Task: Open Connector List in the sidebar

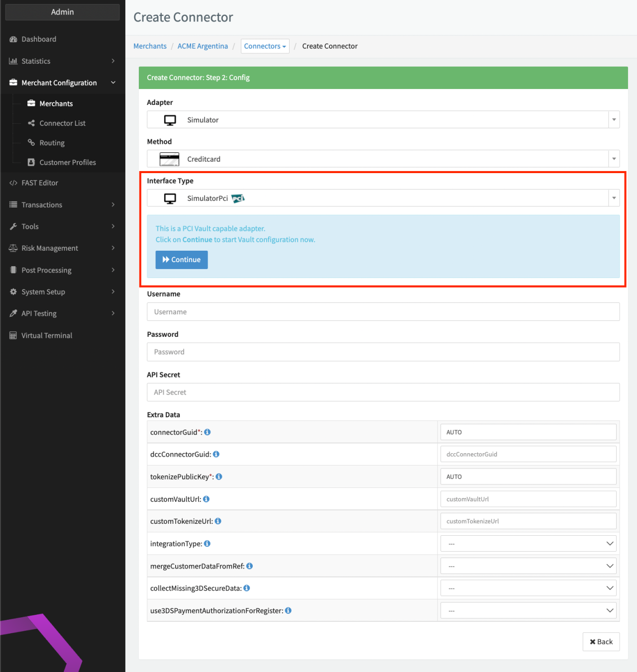Action: 62,123
